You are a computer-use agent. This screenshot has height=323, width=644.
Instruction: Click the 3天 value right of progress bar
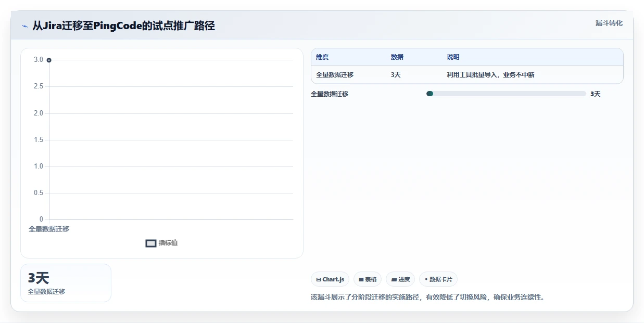pyautogui.click(x=596, y=94)
